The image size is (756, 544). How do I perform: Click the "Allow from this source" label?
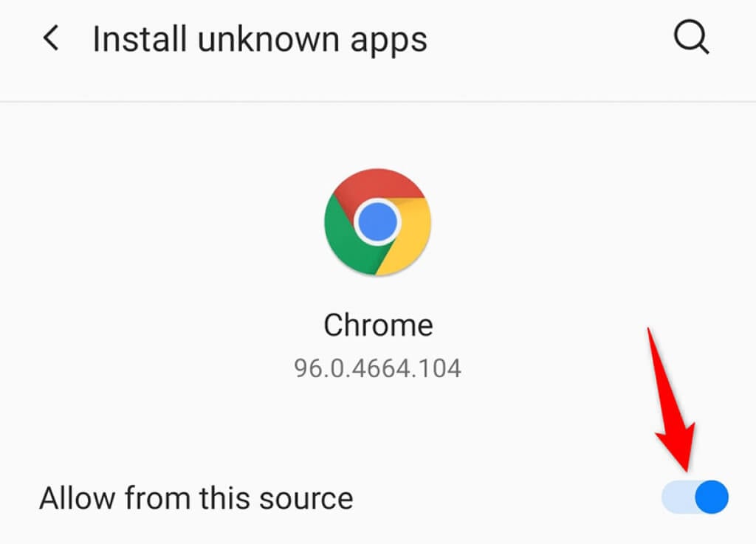click(x=196, y=498)
